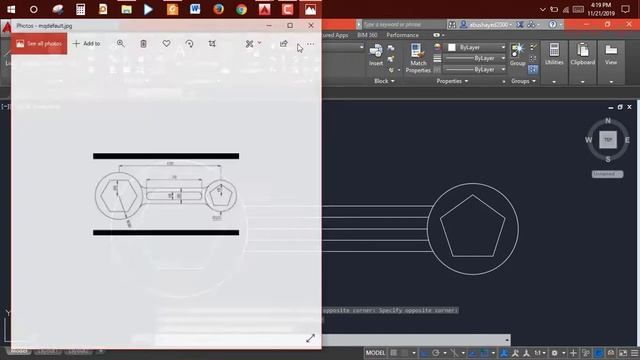Click the TOP face of the ViewCube

tap(608, 140)
